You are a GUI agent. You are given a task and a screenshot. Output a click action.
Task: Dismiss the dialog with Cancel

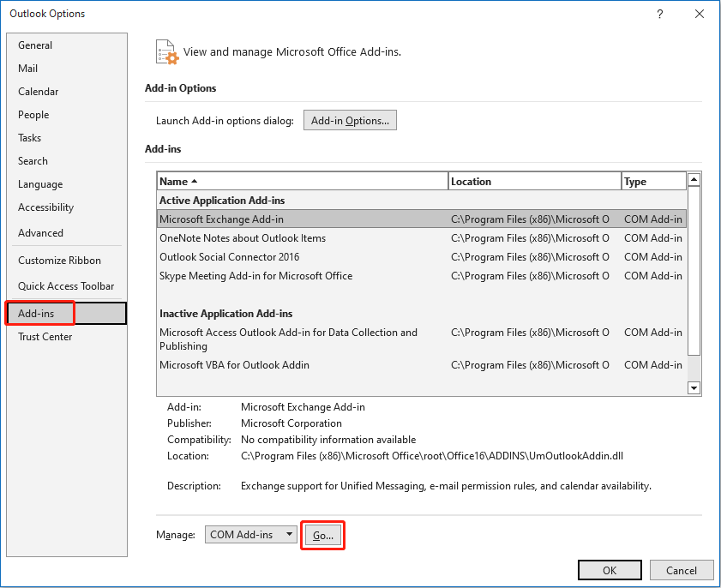point(681,570)
